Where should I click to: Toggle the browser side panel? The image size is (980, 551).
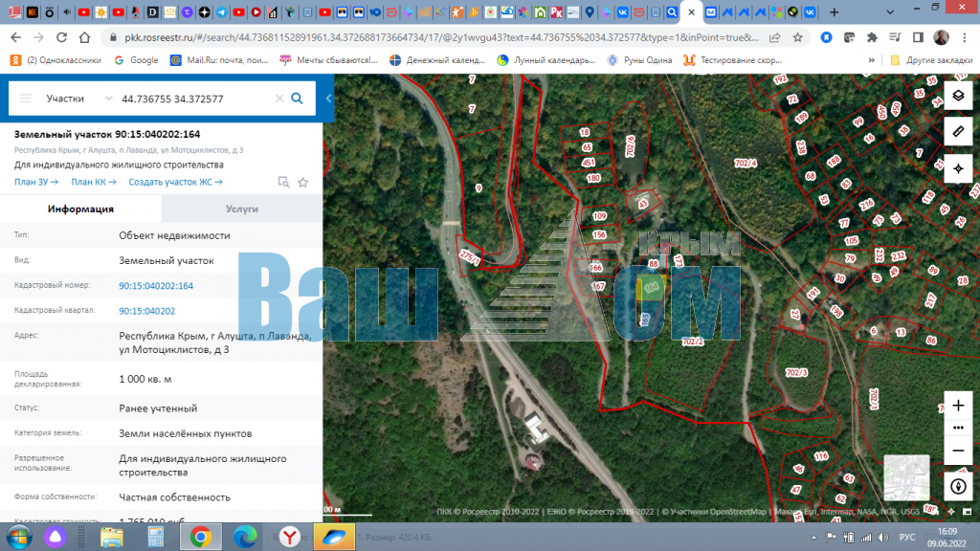click(x=918, y=37)
